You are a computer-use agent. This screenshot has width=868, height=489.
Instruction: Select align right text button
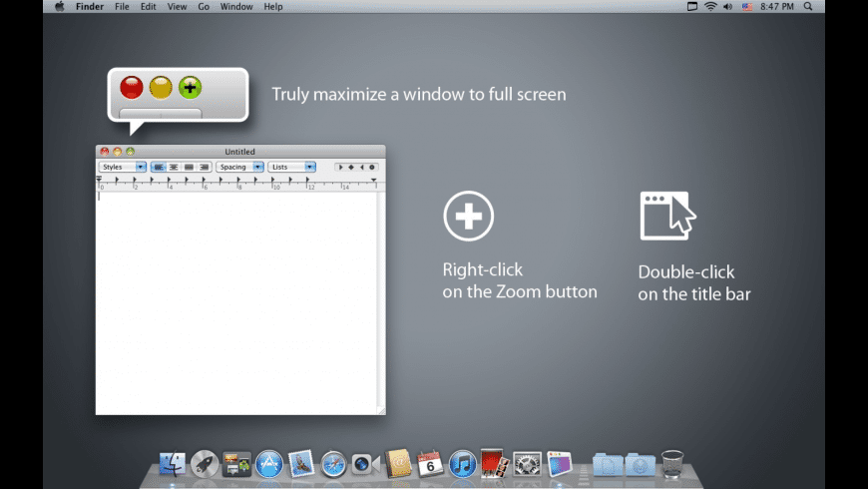205,167
